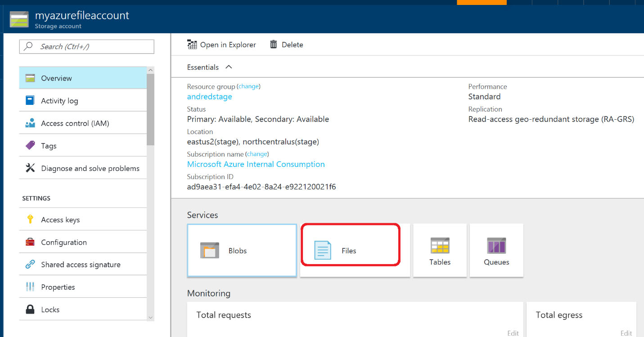Screen dimensions: 644x337
Task: Collapse the Essentials section chevron
Action: click(229, 67)
